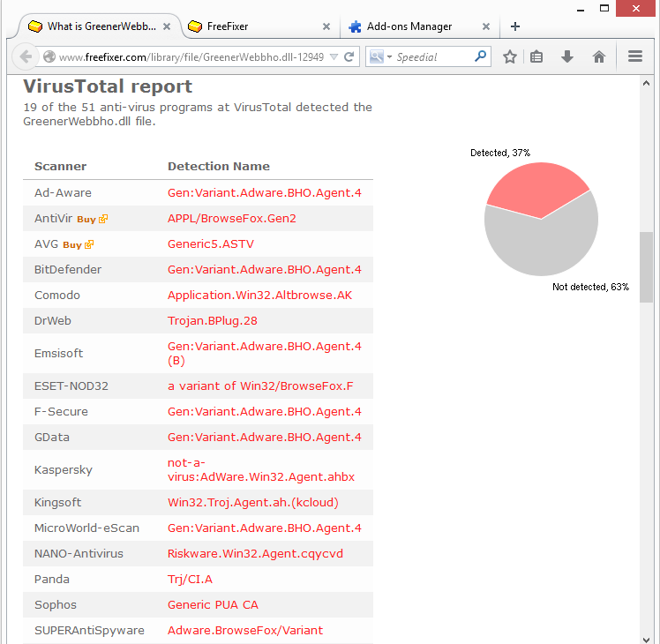Click the Buy link next to AVG
660x644 pixels.
72,245
